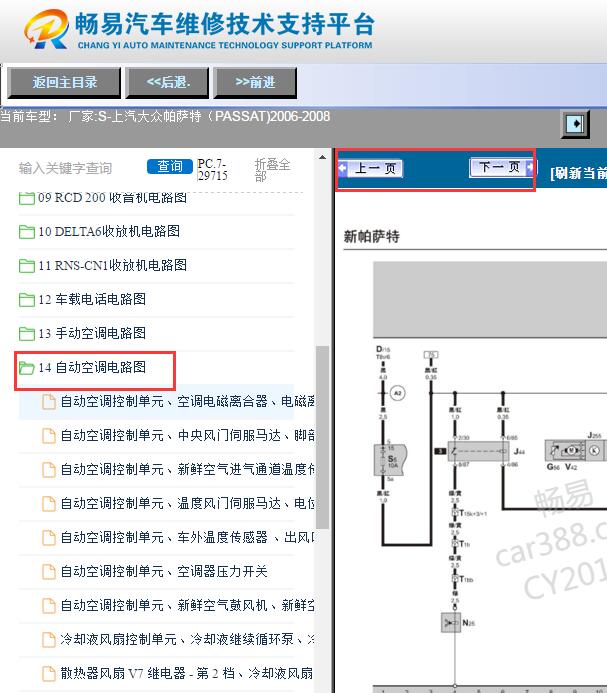Click the N25 valve symbol in diagram

click(451, 623)
